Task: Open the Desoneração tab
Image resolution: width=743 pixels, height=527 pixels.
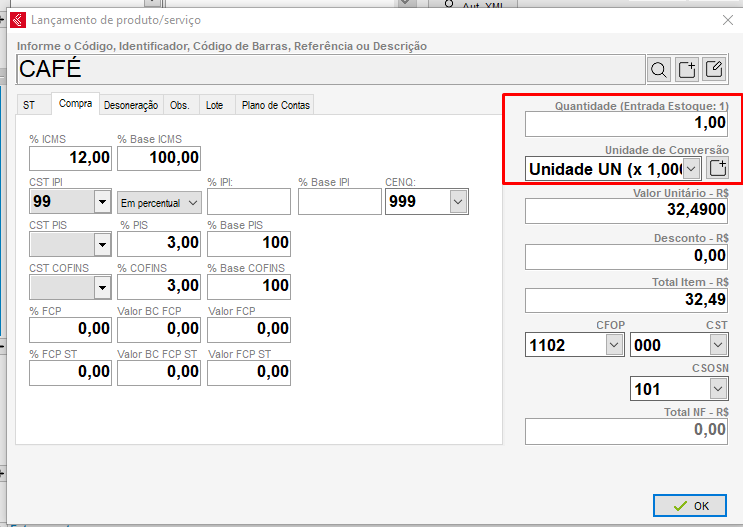Action: pos(131,105)
